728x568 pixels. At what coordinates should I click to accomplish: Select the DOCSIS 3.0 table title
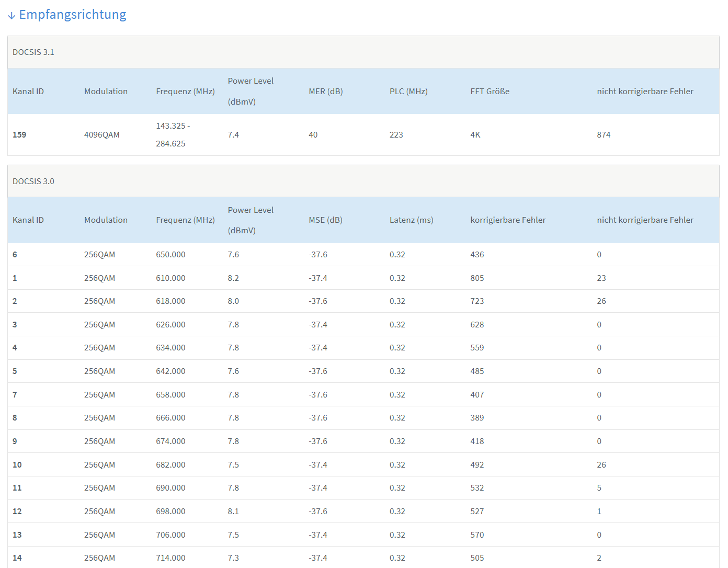33,181
